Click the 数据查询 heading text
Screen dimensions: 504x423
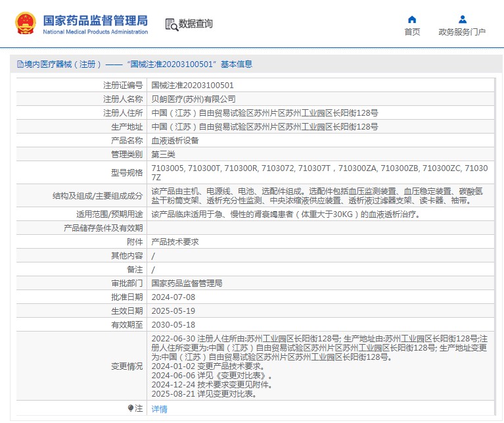(x=196, y=24)
